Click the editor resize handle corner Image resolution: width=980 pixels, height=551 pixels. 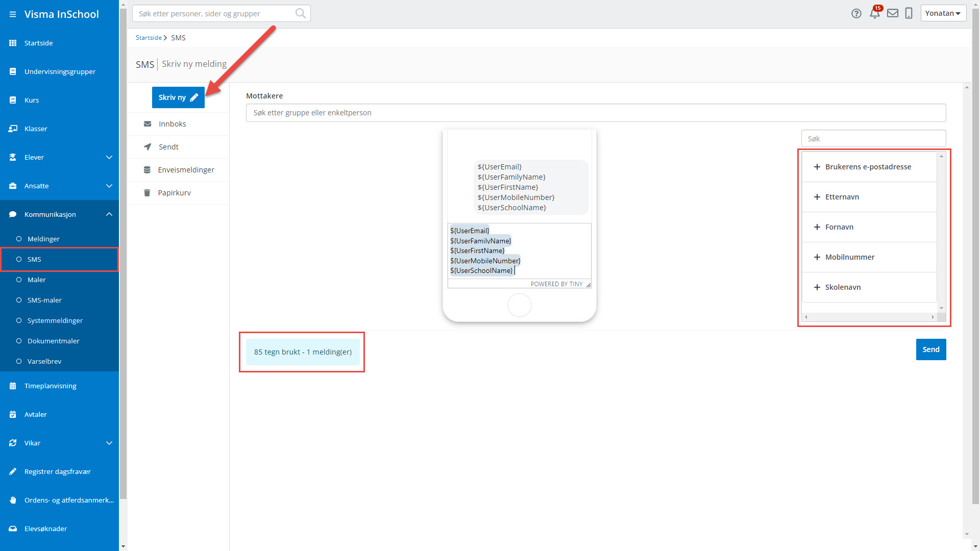coord(588,285)
